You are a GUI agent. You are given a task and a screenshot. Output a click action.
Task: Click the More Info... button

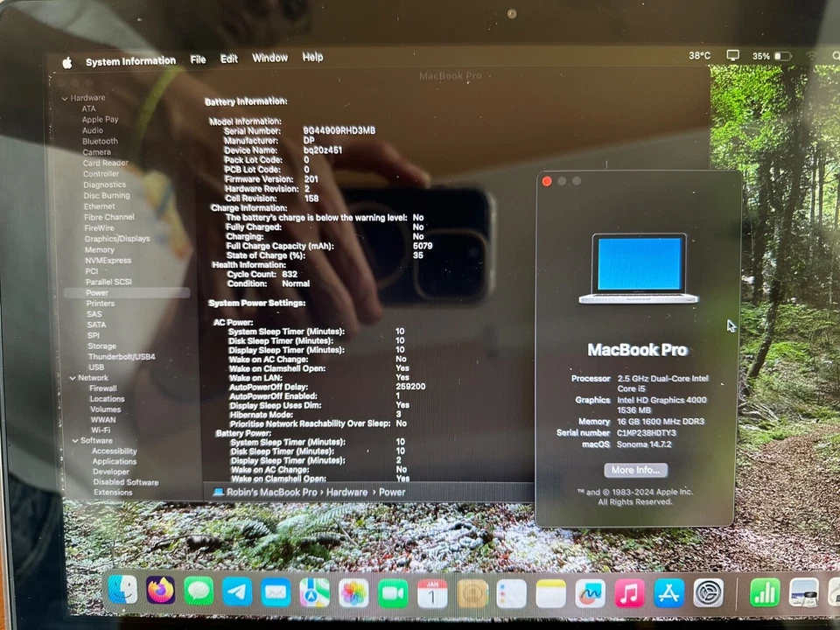636,470
